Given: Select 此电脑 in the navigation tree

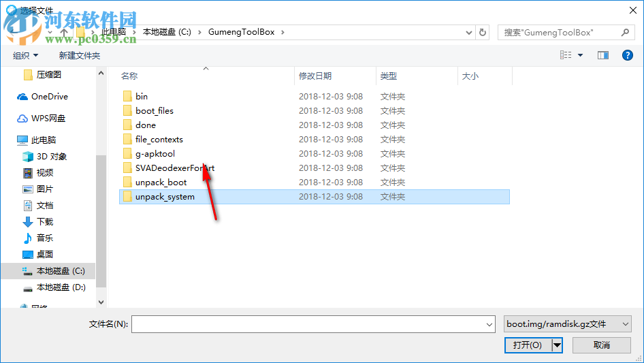Looking at the screenshot, I should [36, 140].
